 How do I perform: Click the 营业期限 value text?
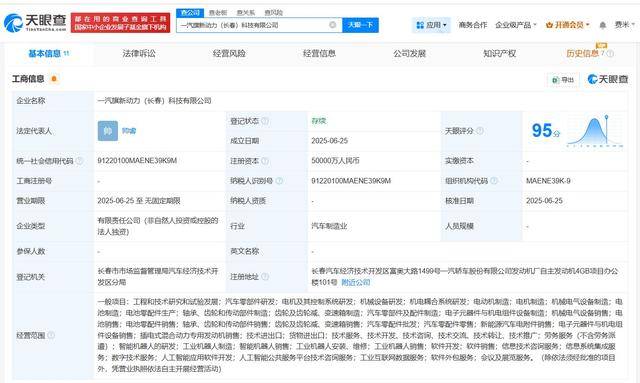click(139, 201)
